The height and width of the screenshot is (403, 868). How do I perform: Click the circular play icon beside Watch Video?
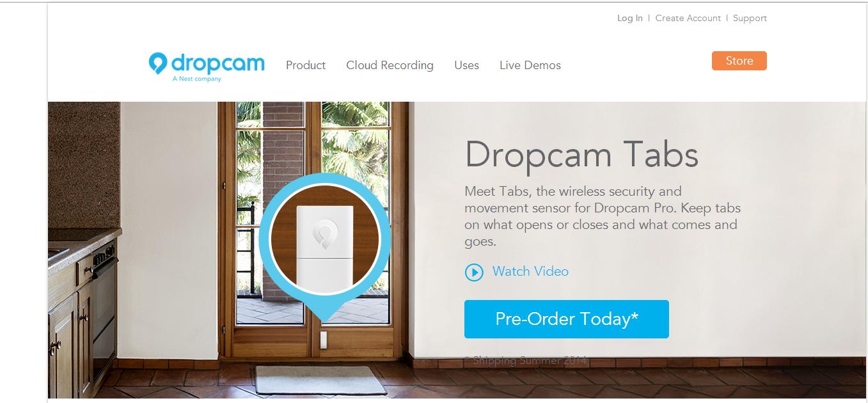474,273
